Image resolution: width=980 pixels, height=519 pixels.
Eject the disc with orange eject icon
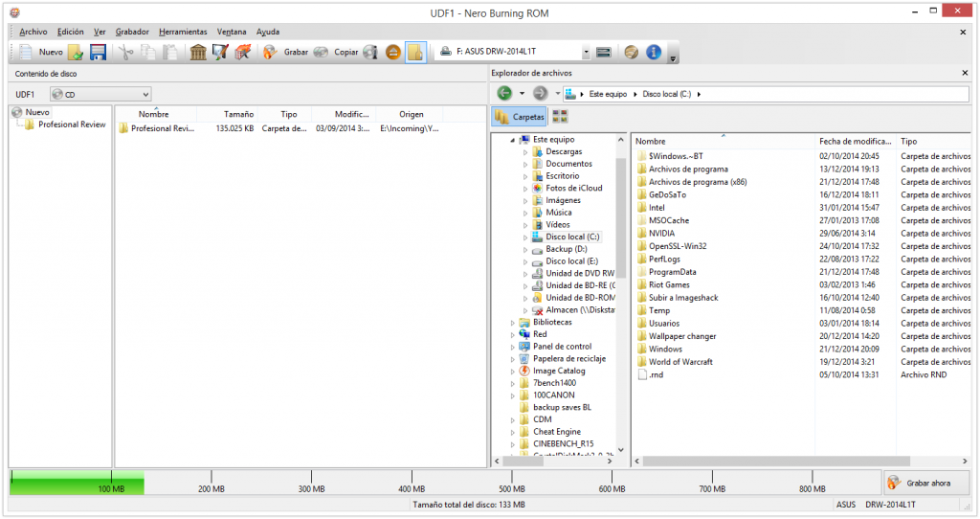pyautogui.click(x=392, y=52)
